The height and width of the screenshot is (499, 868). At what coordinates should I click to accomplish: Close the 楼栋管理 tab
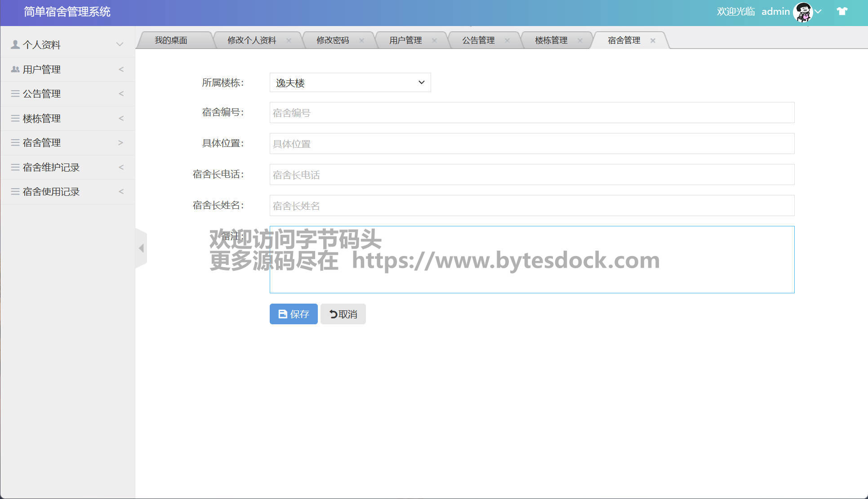(580, 40)
